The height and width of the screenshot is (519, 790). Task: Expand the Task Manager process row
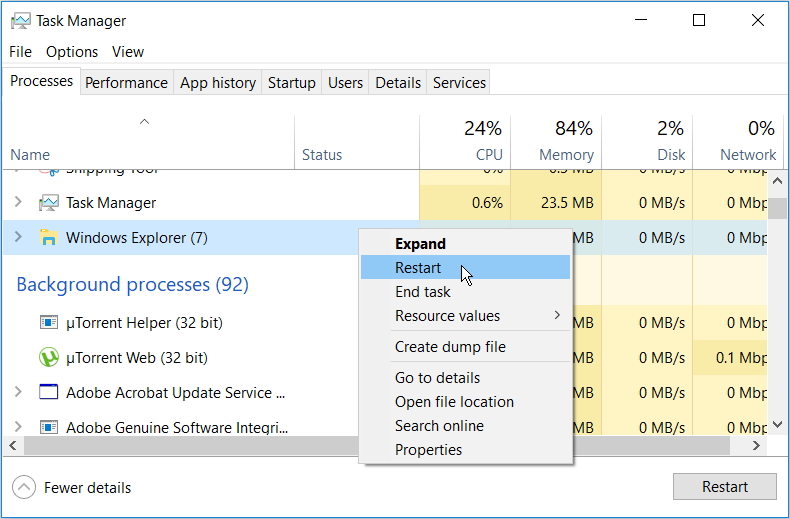pos(18,203)
